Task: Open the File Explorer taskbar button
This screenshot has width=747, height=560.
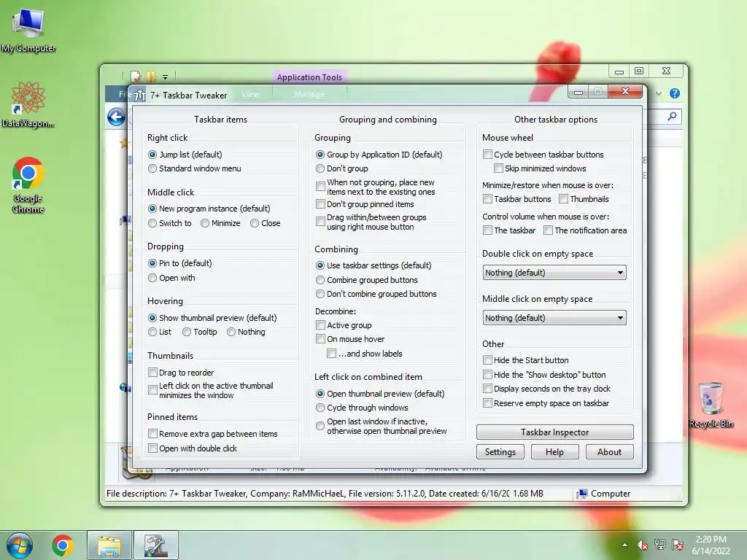Action: 109,545
